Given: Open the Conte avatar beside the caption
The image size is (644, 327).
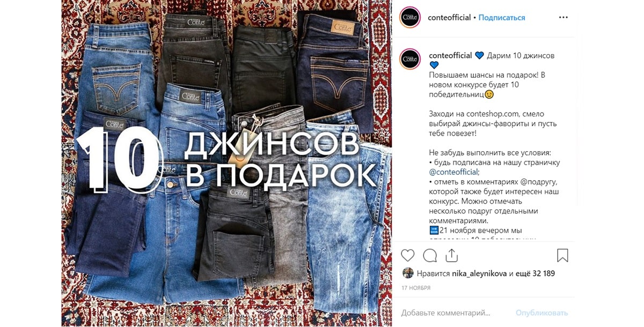Looking at the screenshot, I should [x=410, y=58].
